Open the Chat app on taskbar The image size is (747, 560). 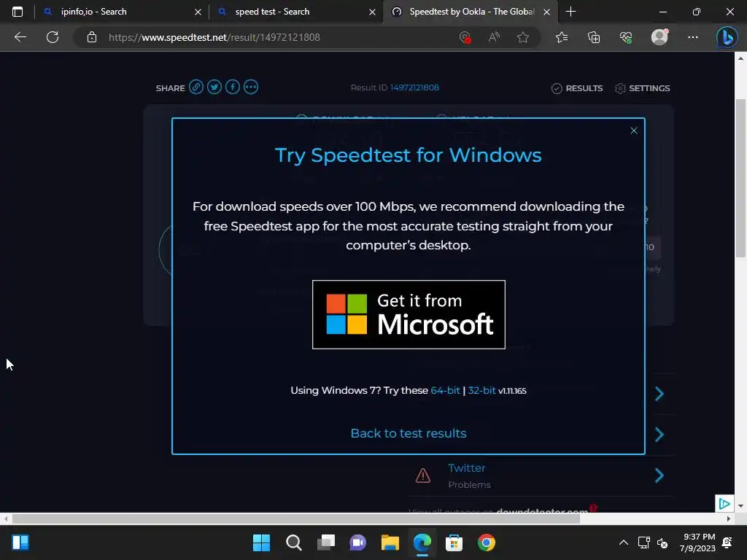click(x=357, y=542)
